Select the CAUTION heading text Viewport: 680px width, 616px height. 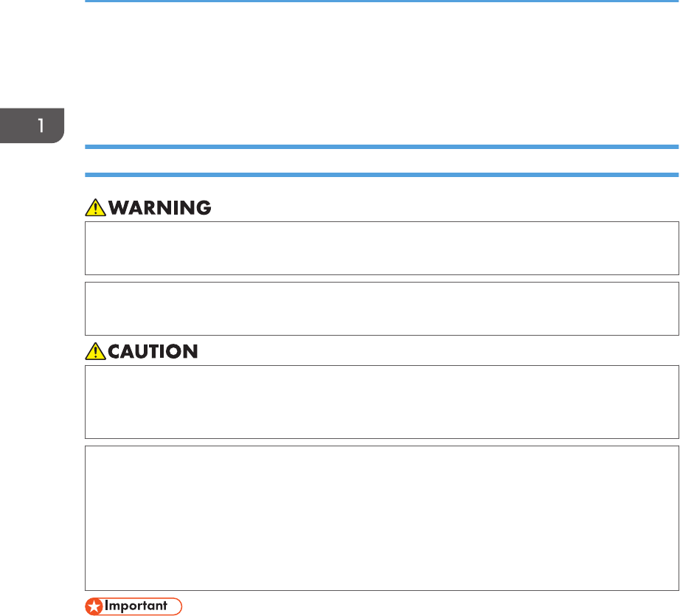153,351
